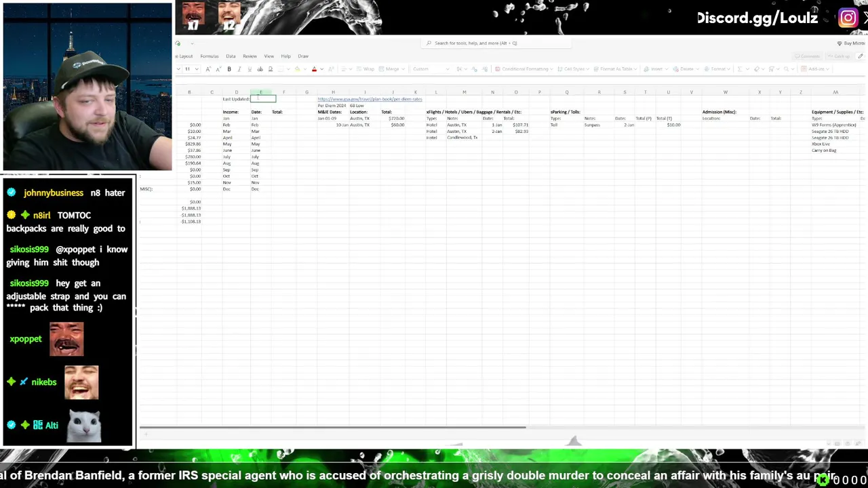
Task: Click the Comments button
Action: point(807,56)
